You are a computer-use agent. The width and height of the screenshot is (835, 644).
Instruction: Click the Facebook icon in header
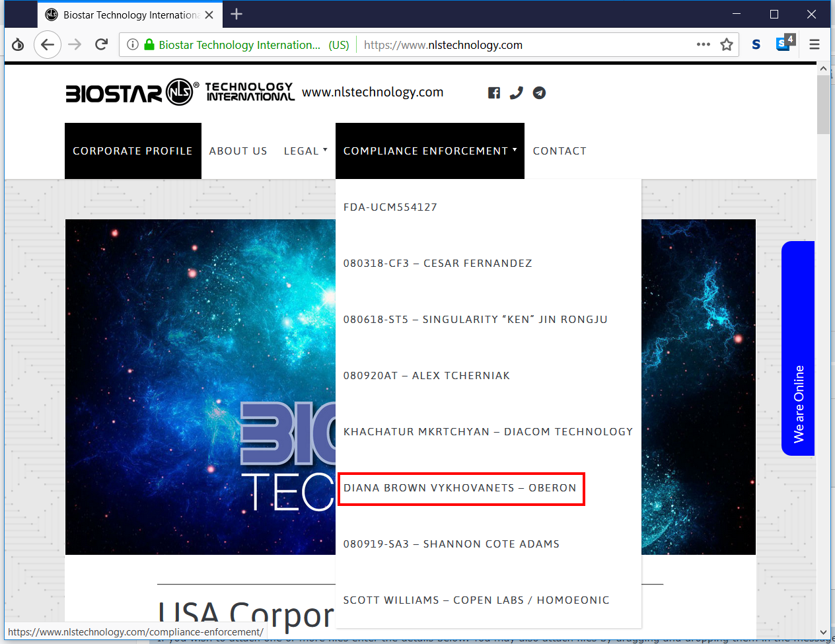coord(493,93)
